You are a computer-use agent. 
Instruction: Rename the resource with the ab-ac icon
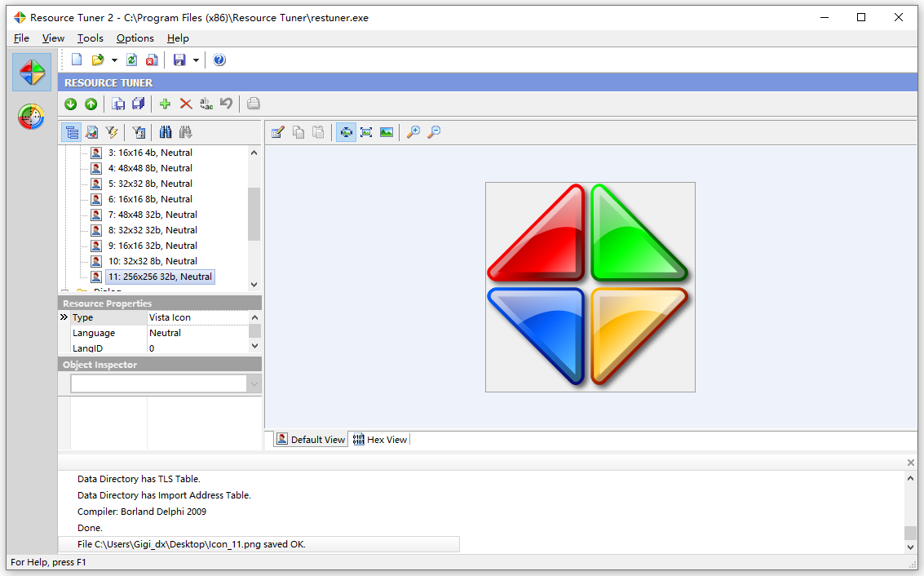click(x=206, y=104)
